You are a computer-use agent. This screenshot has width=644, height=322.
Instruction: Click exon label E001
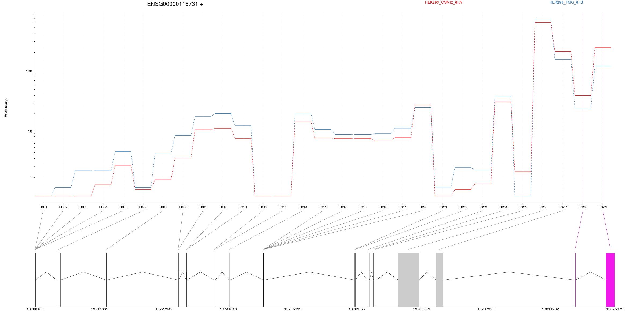click(x=43, y=207)
